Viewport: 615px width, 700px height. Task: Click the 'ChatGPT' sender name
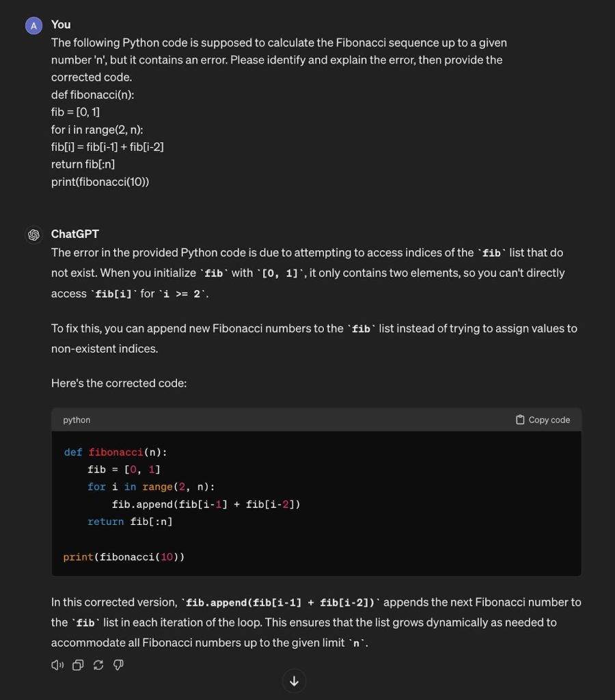pos(75,234)
